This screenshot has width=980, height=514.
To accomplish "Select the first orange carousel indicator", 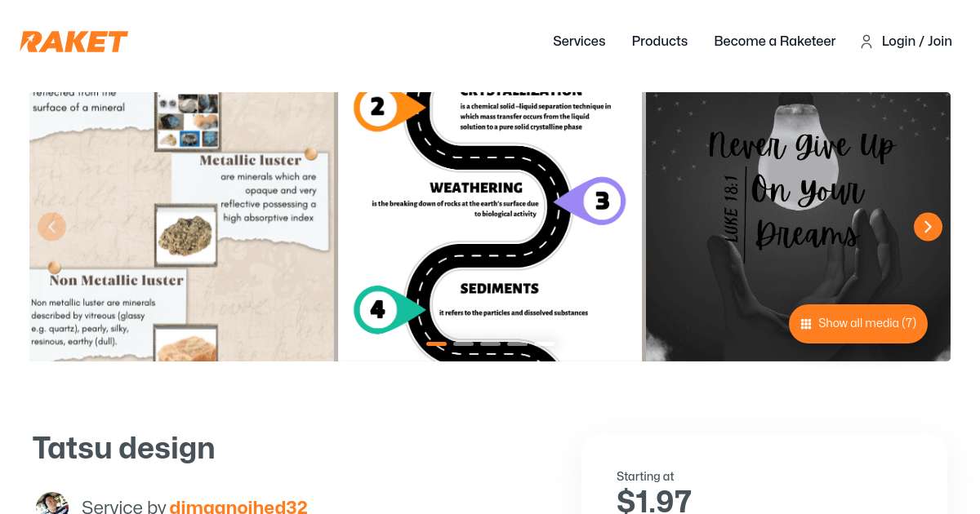I will (436, 343).
